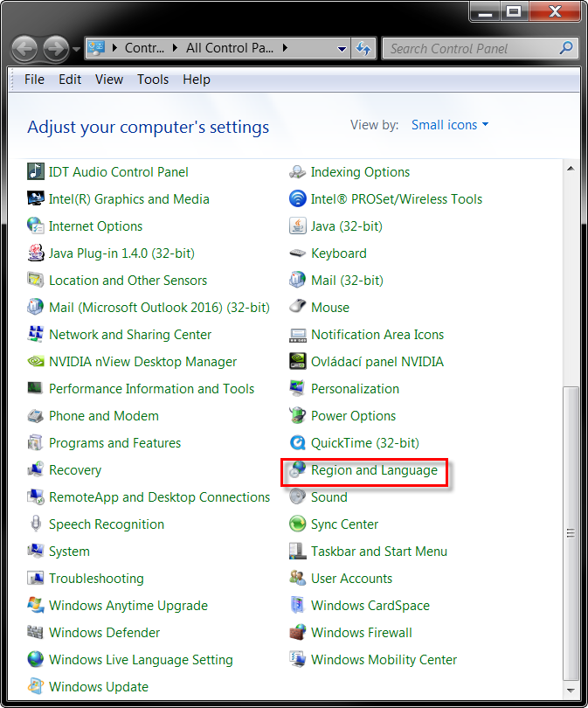Click the Sync Center icon
Screen dimensions: 588x708
tap(297, 524)
